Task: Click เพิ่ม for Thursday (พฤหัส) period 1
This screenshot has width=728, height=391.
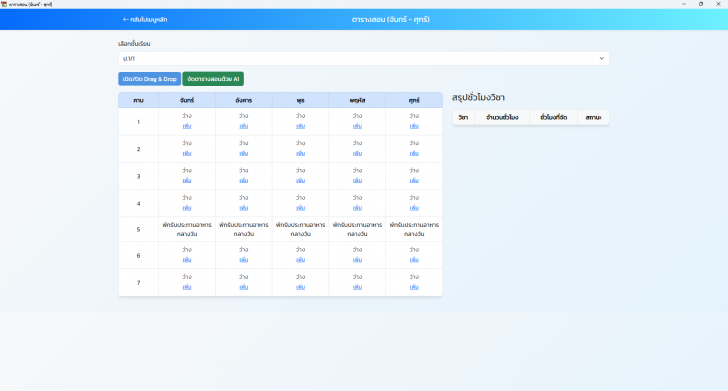Action: click(357, 126)
